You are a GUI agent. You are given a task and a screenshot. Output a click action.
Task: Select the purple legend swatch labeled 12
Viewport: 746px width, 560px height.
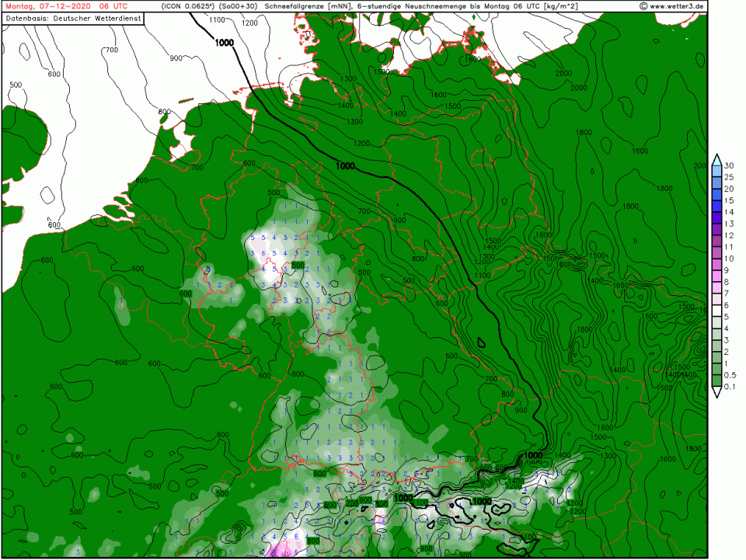pyautogui.click(x=716, y=241)
